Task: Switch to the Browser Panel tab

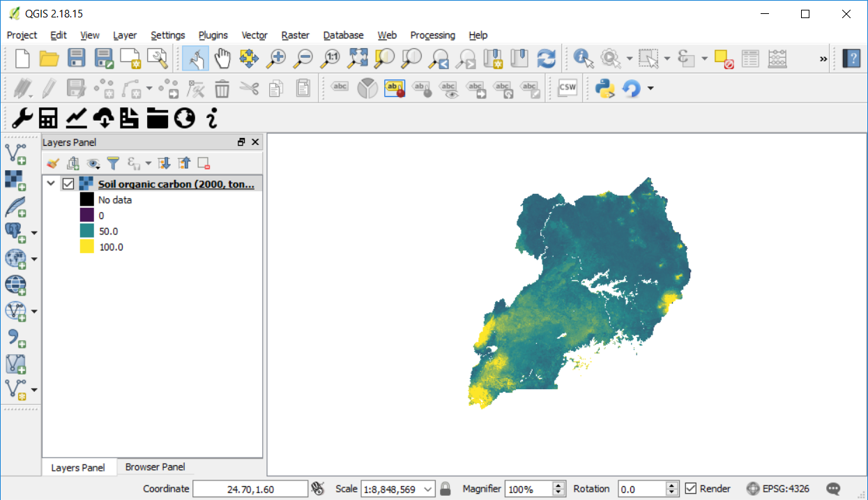Action: click(x=155, y=467)
